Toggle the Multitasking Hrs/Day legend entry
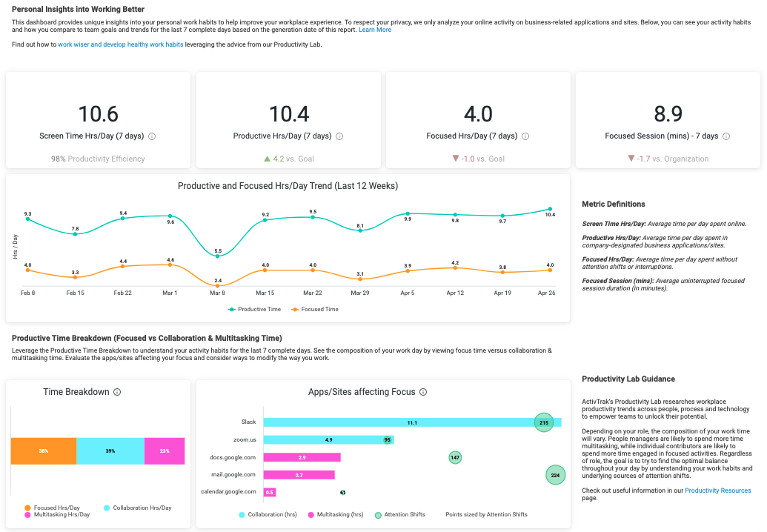Screen dimensions: 767x532 tap(57, 514)
